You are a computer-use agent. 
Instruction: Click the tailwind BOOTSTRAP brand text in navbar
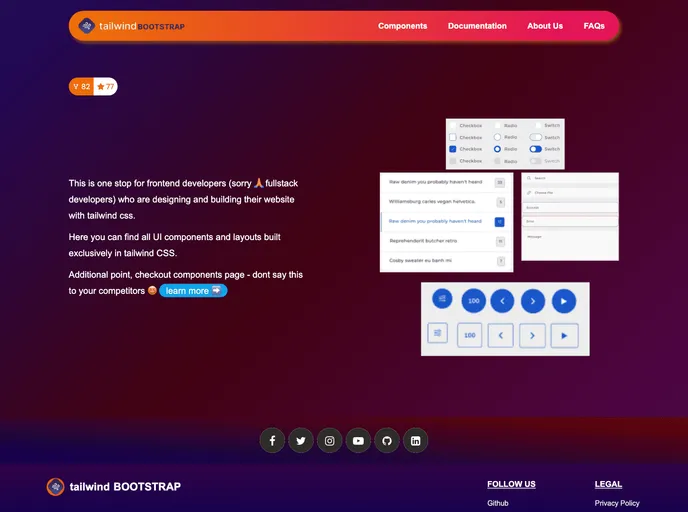142,26
